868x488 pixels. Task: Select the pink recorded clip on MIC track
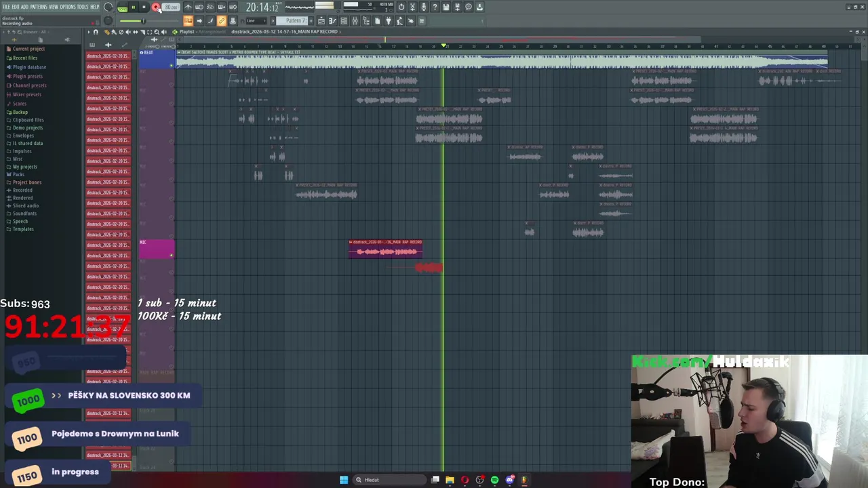click(x=385, y=249)
